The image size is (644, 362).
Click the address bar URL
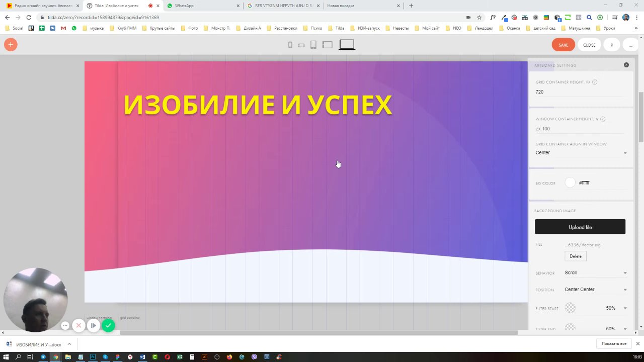click(103, 18)
